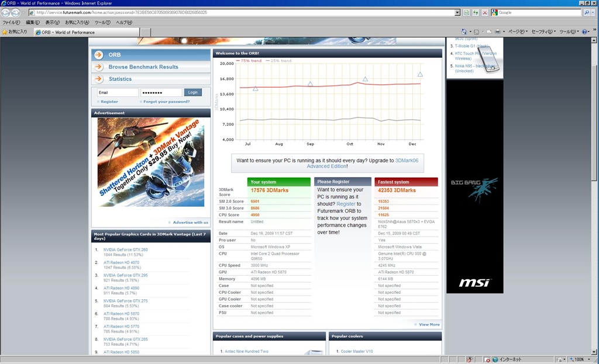Image resolution: width=599 pixels, height=364 pixels.
Task: Click the Shattered Horizon advertisement banner
Action: (x=150, y=162)
